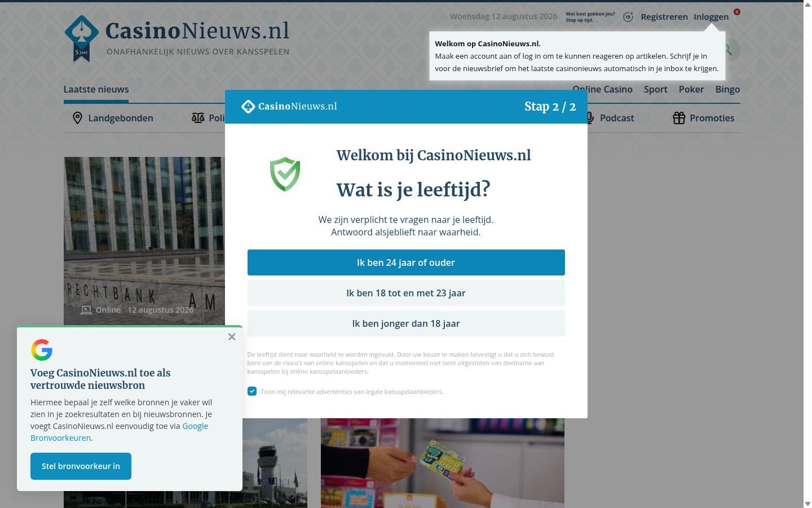
Task: Click the 'Stel bronvoorkeur in' button
Action: 81,466
